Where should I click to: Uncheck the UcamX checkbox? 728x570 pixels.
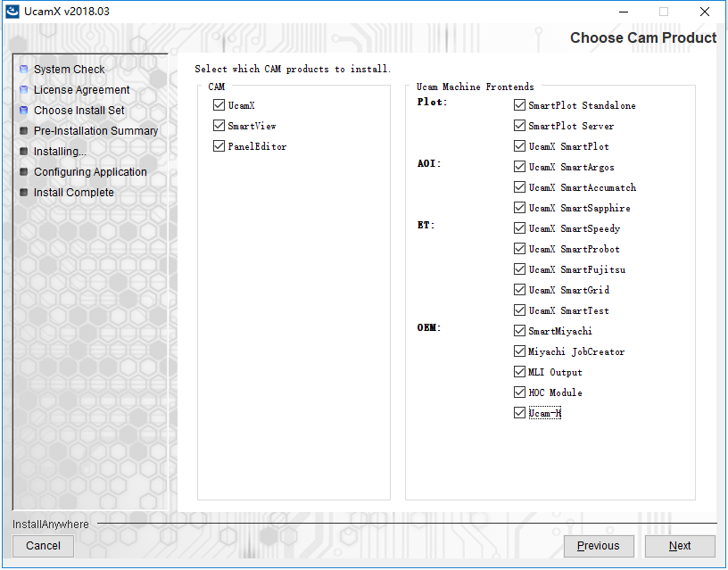219,105
